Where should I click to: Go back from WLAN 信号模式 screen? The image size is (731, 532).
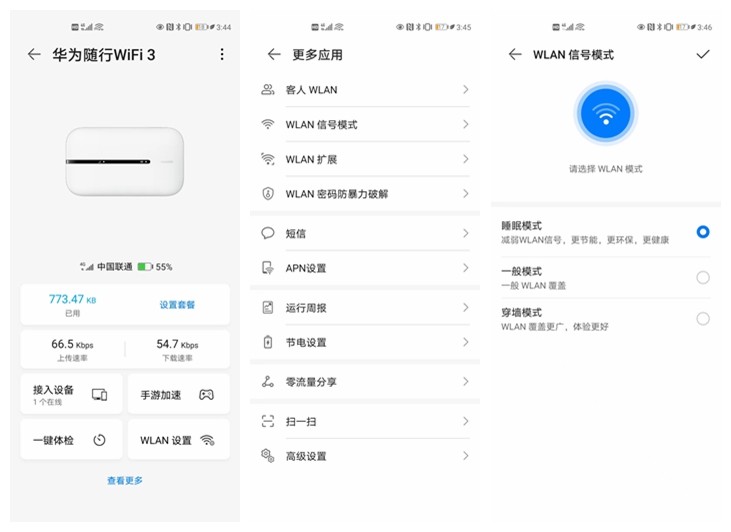515,54
